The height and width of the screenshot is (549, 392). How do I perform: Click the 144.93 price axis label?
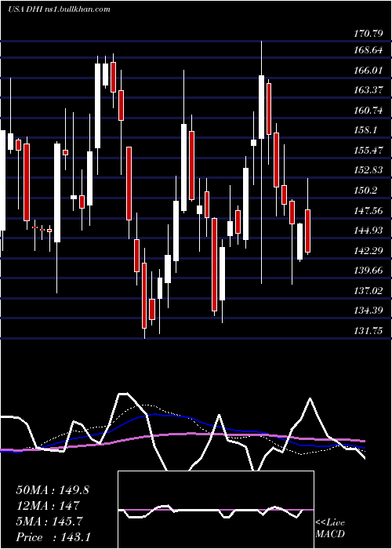(x=368, y=231)
